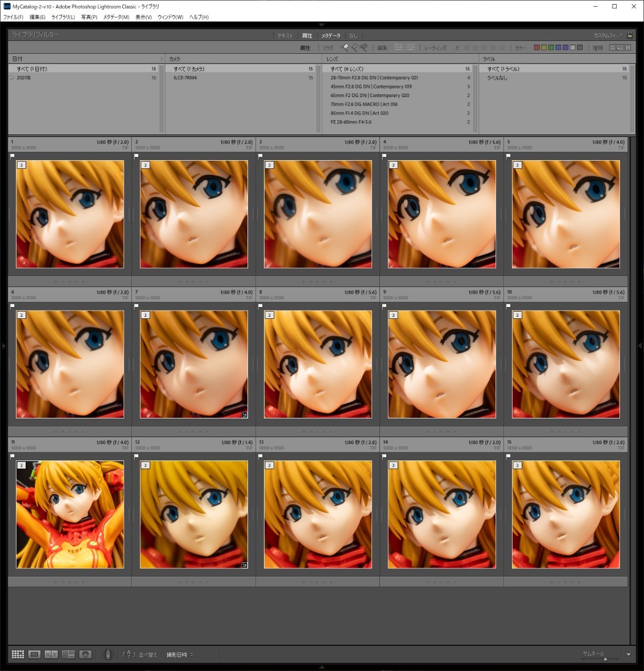Filter by rejected flag photos

[364, 47]
